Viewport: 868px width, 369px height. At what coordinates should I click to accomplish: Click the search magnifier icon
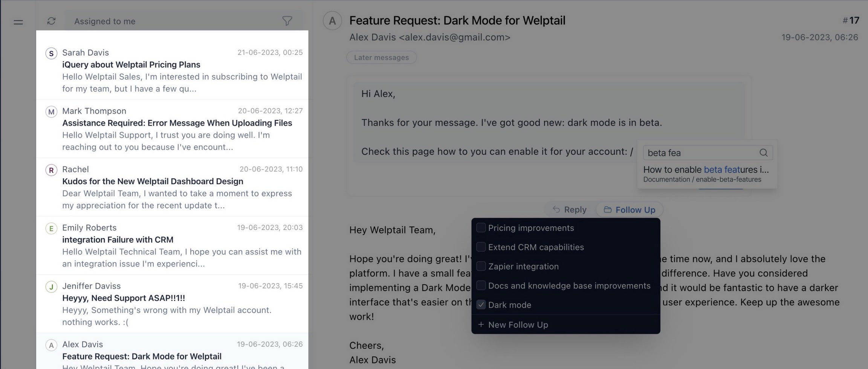763,152
